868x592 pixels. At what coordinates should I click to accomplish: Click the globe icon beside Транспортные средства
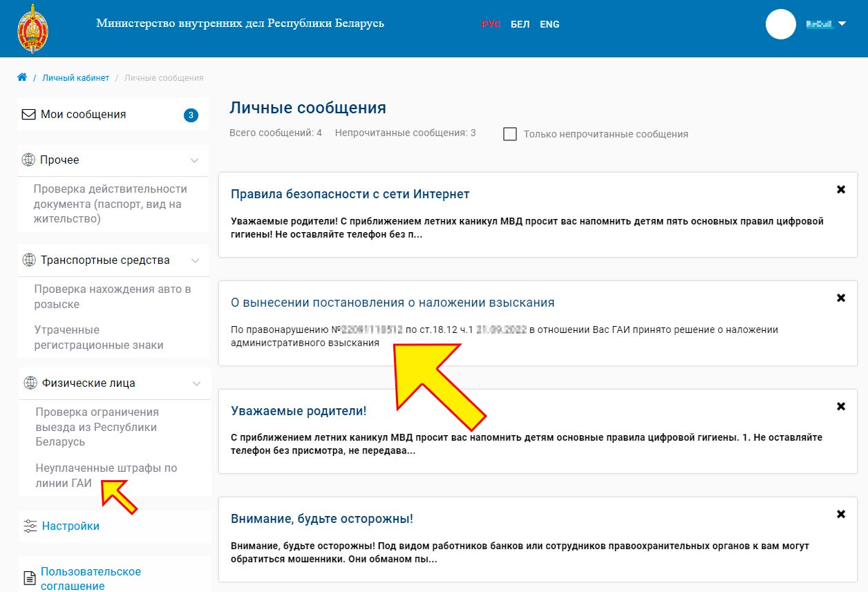point(28,260)
